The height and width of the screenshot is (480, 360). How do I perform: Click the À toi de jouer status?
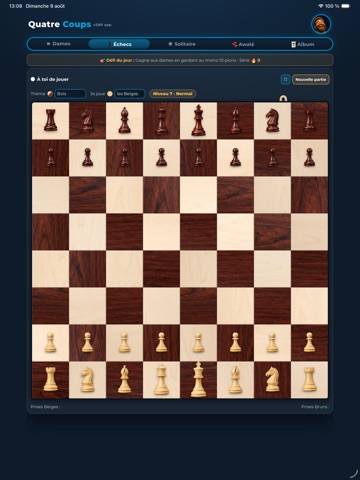pos(50,79)
